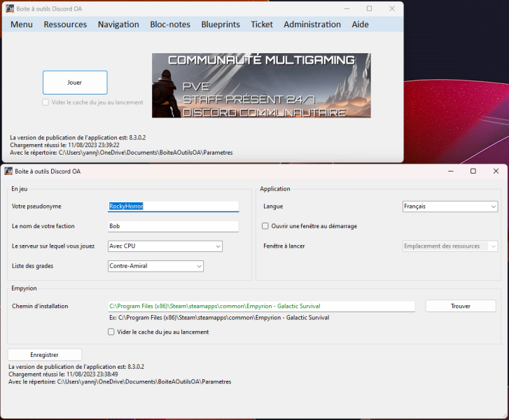Click the Enregistrer button

45,355
